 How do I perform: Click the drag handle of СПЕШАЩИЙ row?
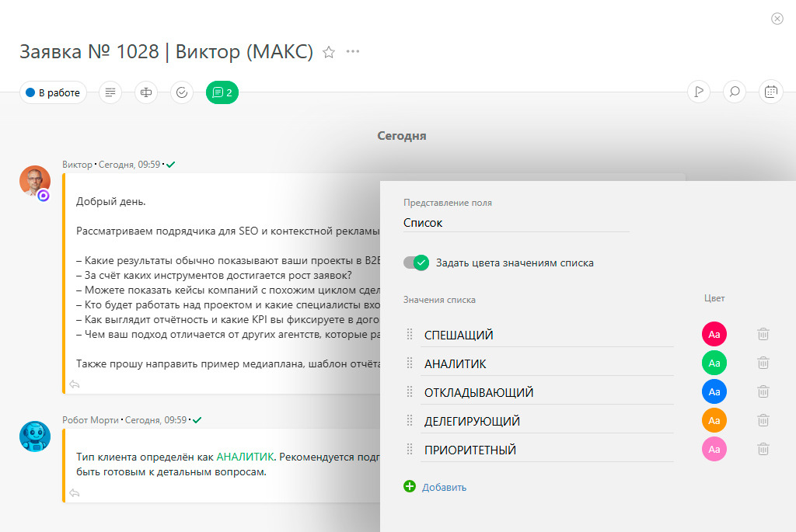[x=410, y=334]
